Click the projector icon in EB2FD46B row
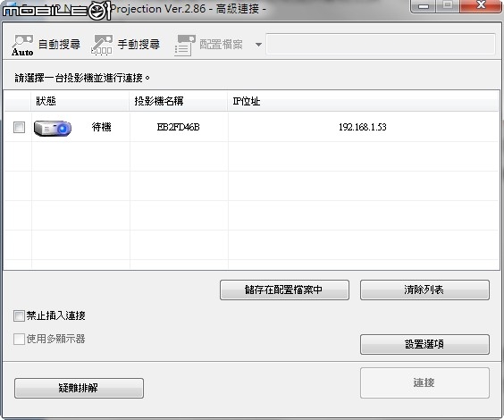This screenshot has height=420, width=504. coord(53,128)
